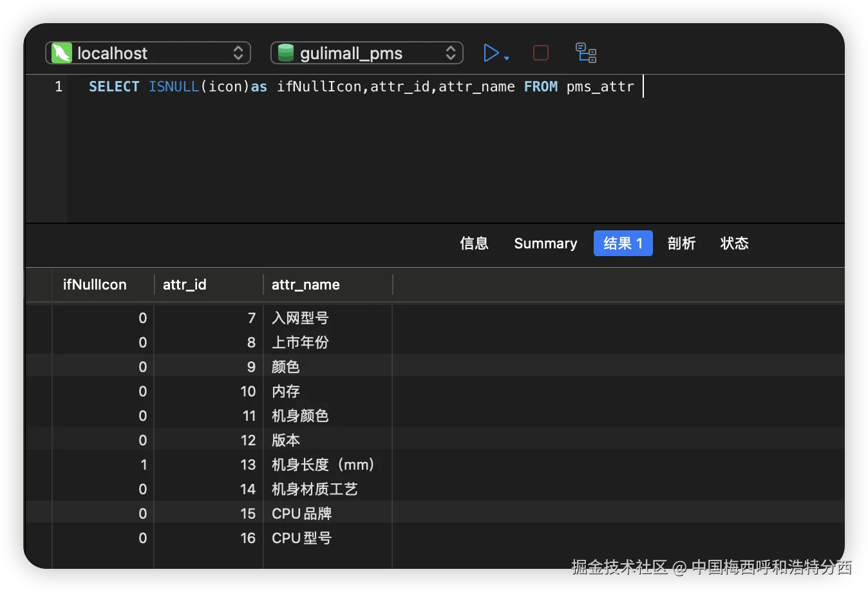868x592 pixels.
Task: Click the attr_id cell with value 13
Action: point(209,465)
